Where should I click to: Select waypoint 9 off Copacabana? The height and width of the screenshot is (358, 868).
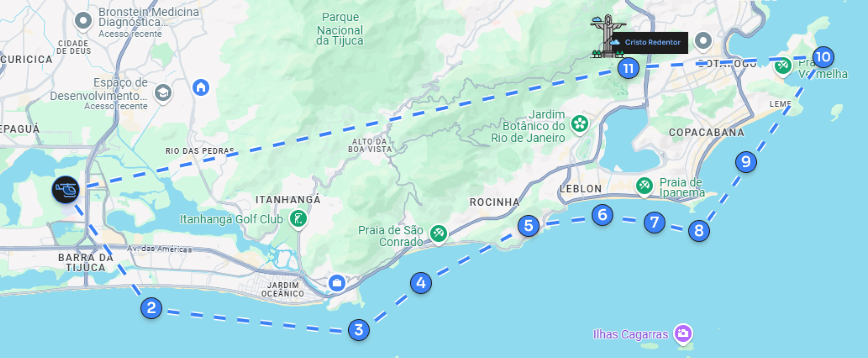[x=746, y=162]
